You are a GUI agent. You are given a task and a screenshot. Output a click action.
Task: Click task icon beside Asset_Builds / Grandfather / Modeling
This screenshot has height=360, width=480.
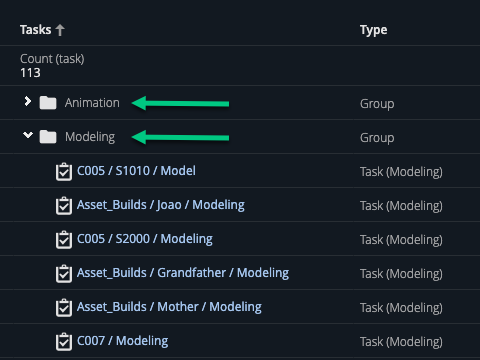pos(64,274)
